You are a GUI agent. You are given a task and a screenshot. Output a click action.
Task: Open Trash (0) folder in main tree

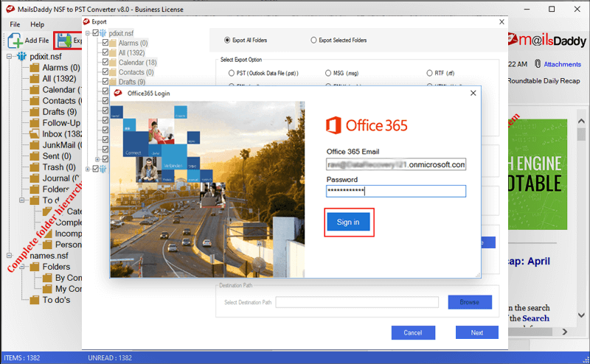point(59,167)
